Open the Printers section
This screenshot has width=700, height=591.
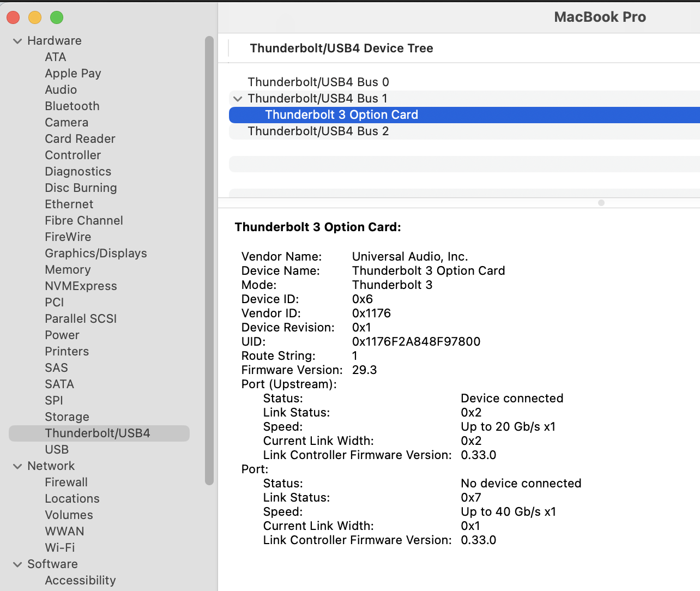tap(67, 352)
